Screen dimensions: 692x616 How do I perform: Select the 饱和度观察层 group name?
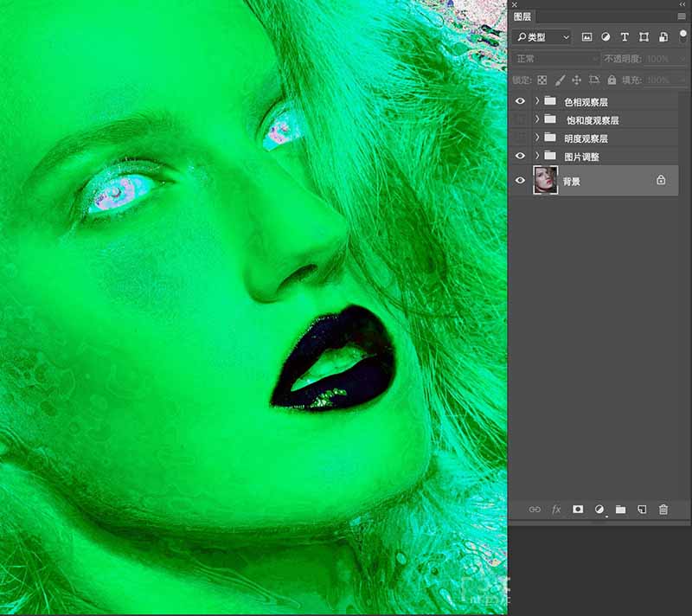[x=593, y=120]
